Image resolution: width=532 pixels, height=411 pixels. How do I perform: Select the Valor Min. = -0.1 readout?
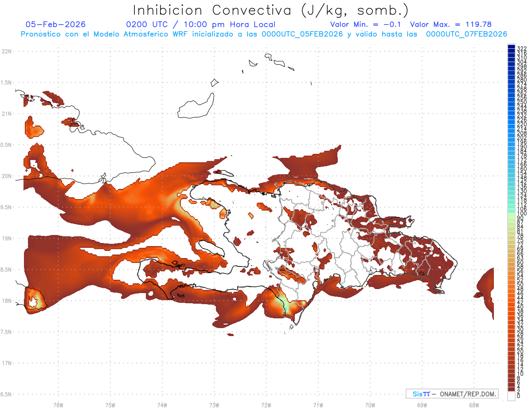366,25
